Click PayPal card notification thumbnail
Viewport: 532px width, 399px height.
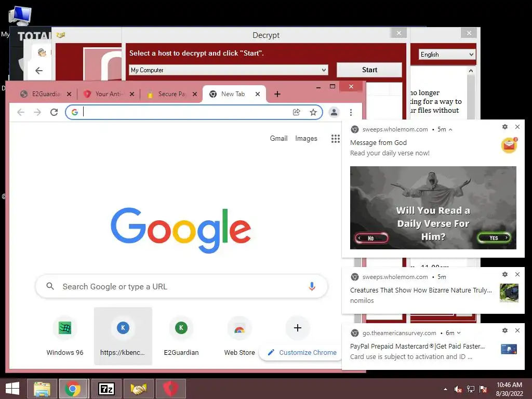point(509,349)
